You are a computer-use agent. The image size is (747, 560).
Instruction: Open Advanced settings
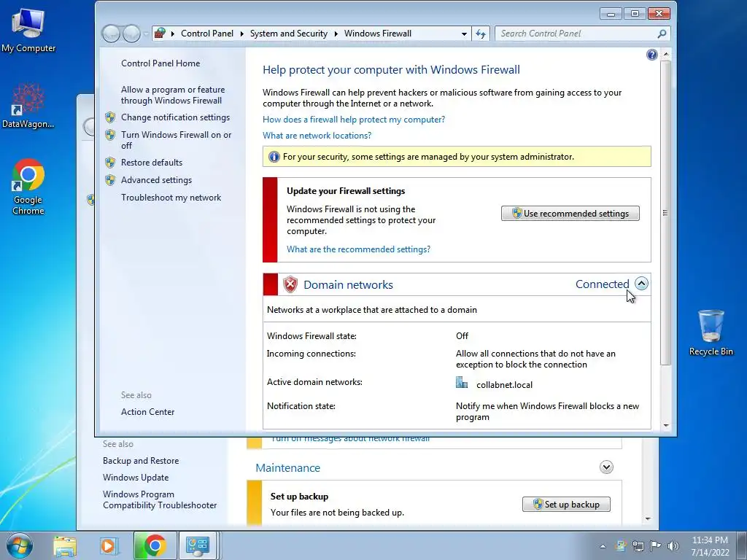point(156,180)
